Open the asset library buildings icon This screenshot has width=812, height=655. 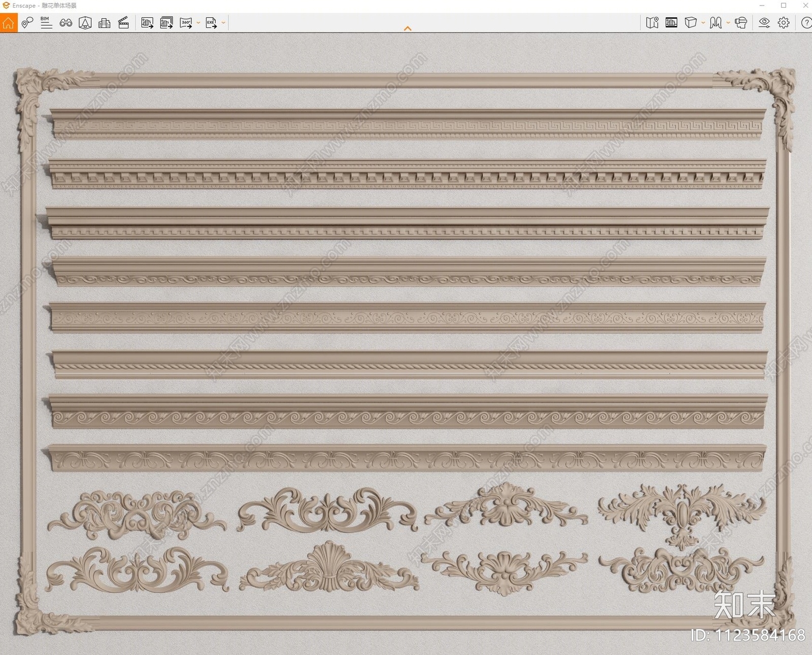pyautogui.click(x=105, y=23)
